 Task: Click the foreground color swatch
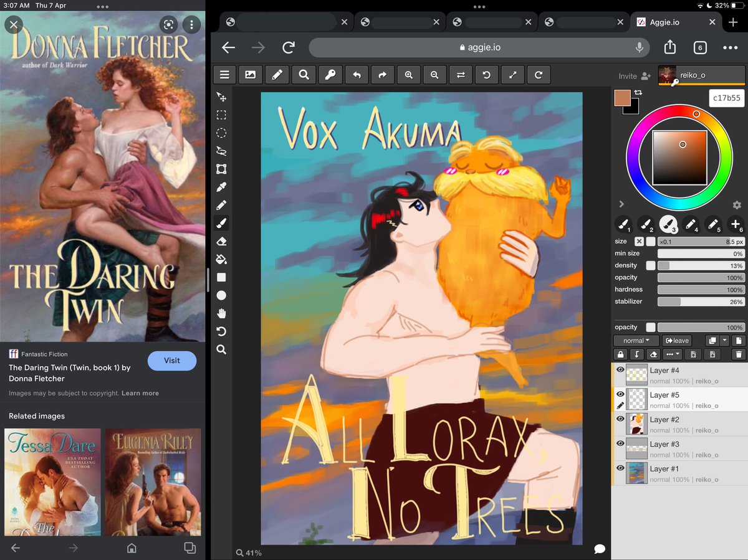[622, 98]
